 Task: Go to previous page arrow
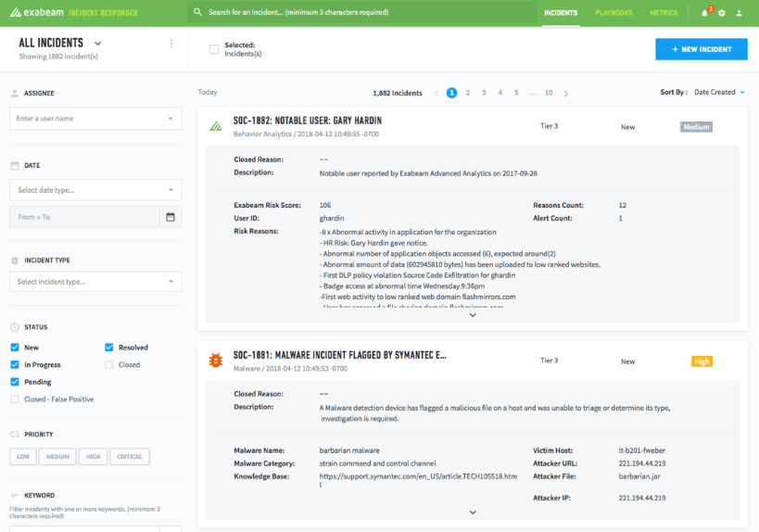(436, 94)
